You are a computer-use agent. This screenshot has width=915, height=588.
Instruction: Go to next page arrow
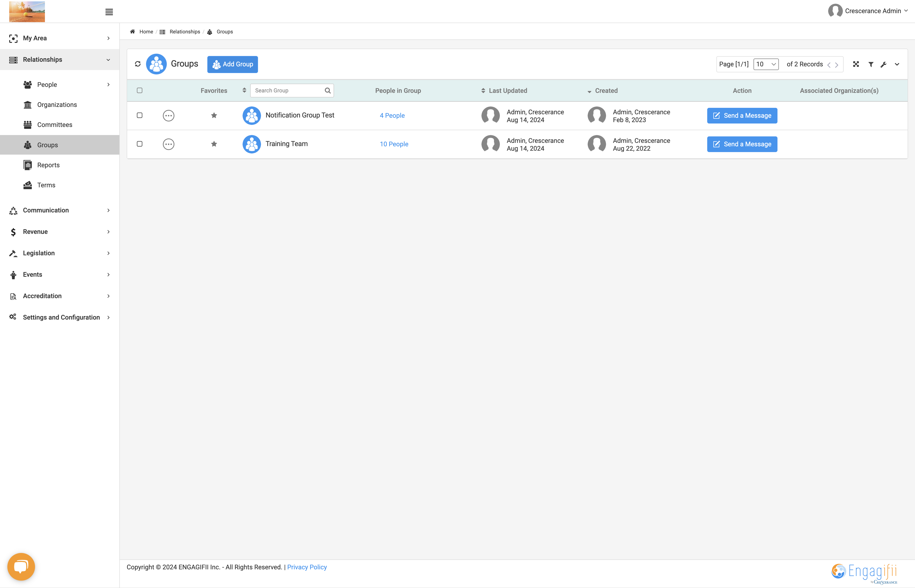837,65
